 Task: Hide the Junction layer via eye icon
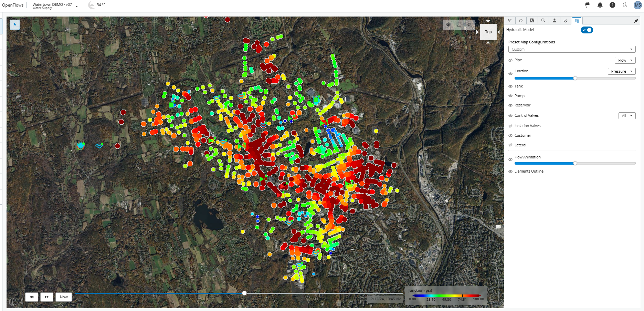(510, 74)
